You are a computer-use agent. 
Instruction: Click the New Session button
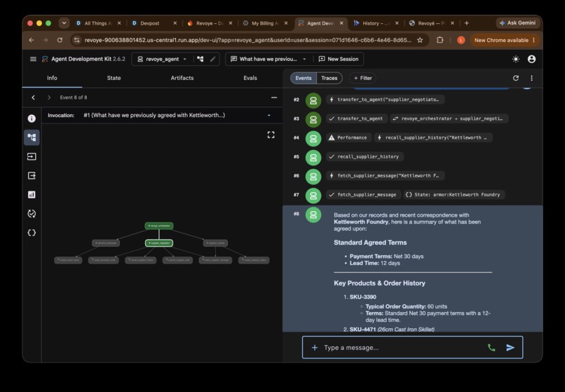(339, 59)
